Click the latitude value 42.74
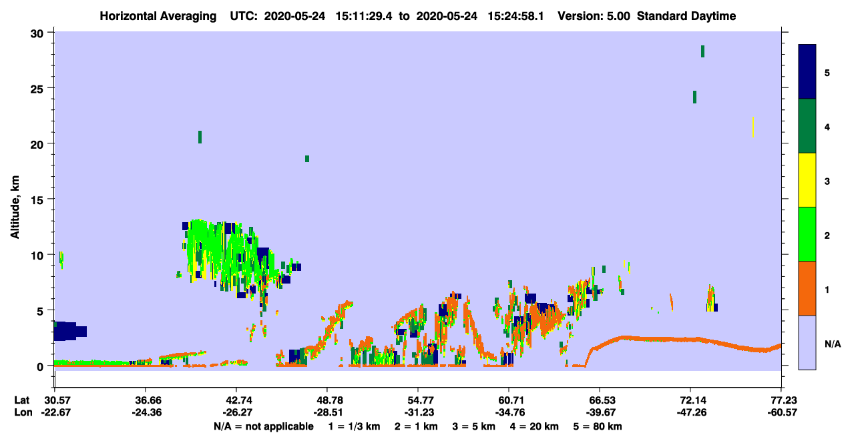Screen dimensions: 868x445 [x=236, y=400]
